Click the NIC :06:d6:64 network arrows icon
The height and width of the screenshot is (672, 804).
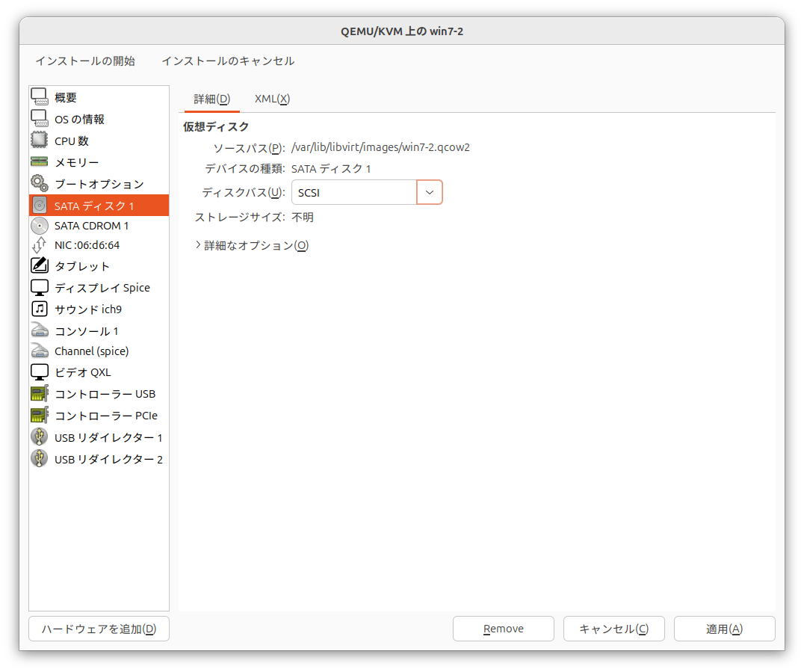click(40, 245)
